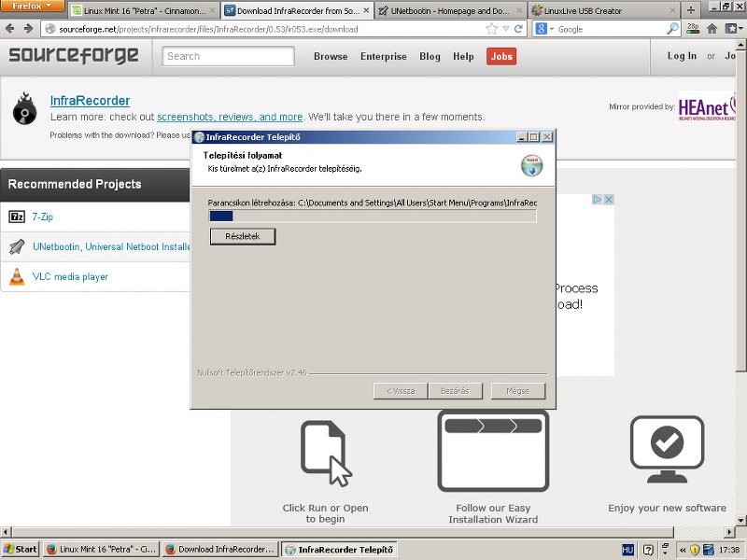Open the Windows Start menu
Viewport: 747px width, 560px height.
click(21, 549)
